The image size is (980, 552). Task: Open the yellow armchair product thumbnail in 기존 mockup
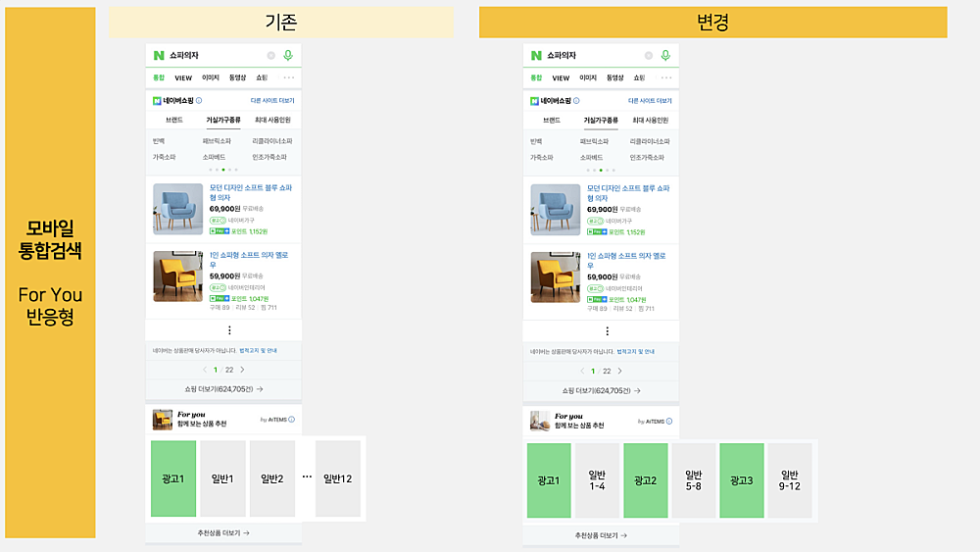coord(178,276)
